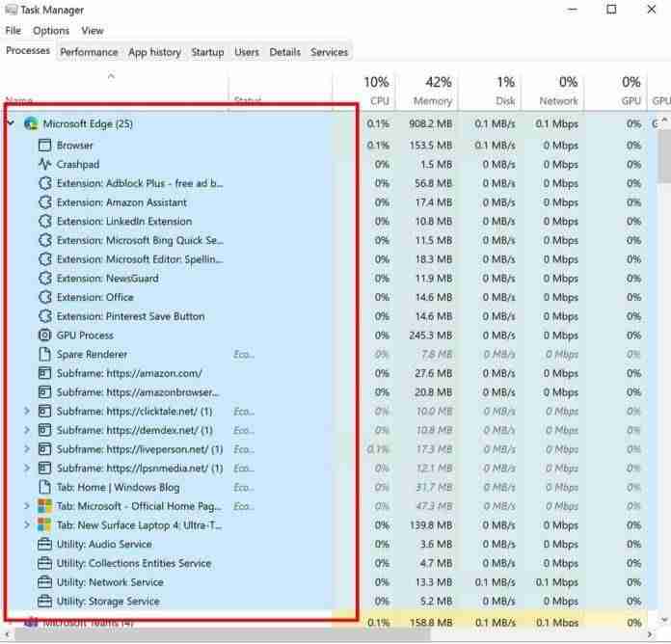The width and height of the screenshot is (671, 644).
Task: Select the 139.8 MB Surface Laptop tab memory
Action: tap(431, 525)
